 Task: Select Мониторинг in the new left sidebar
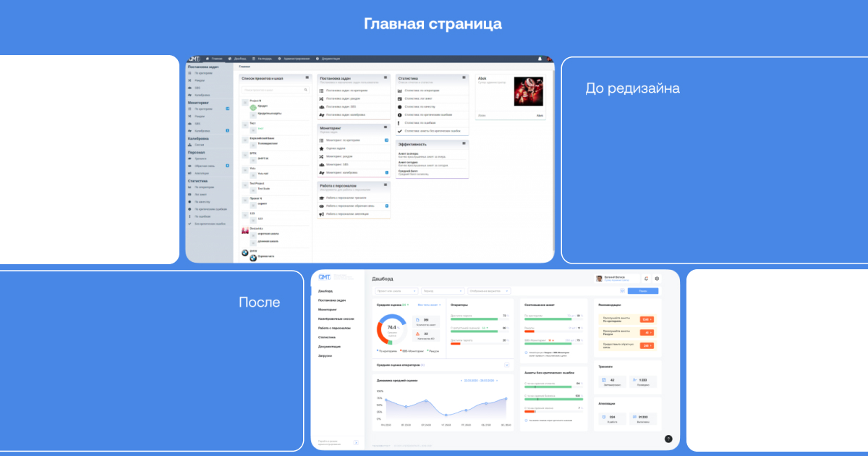click(328, 309)
